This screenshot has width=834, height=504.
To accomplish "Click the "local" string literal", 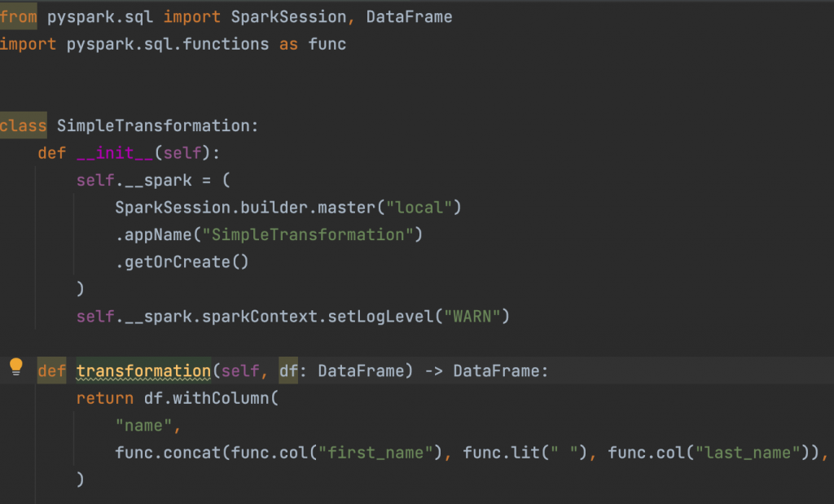I will (421, 207).
